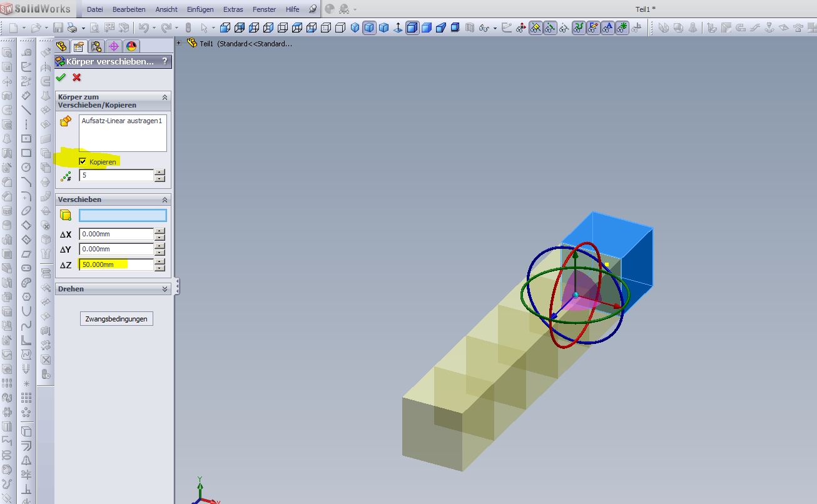Decrease the ΔZ value with down arrow
This screenshot has width=817, height=504.
pyautogui.click(x=160, y=268)
